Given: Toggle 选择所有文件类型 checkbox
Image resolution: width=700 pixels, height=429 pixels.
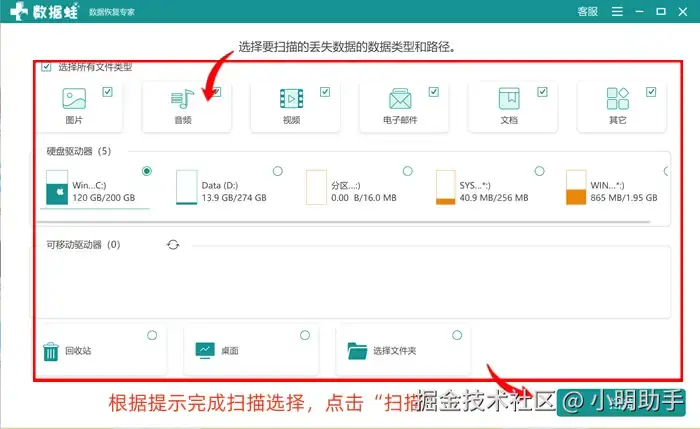Looking at the screenshot, I should coord(46,67).
